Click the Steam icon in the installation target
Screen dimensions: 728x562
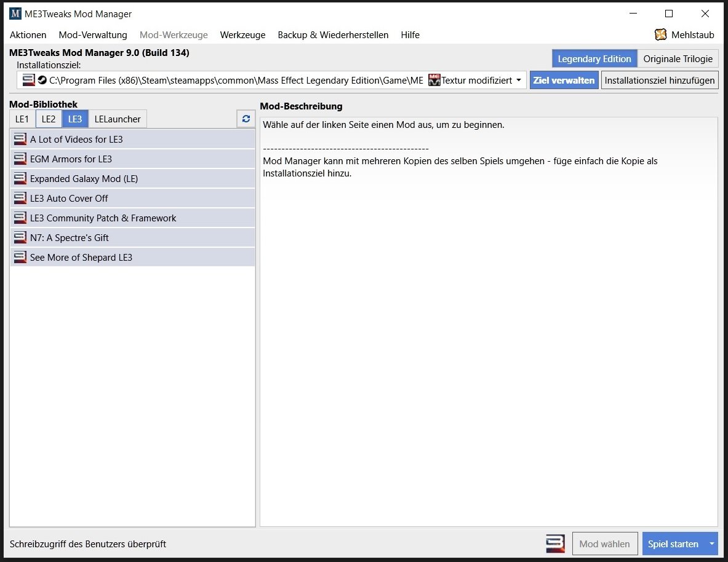(42, 81)
